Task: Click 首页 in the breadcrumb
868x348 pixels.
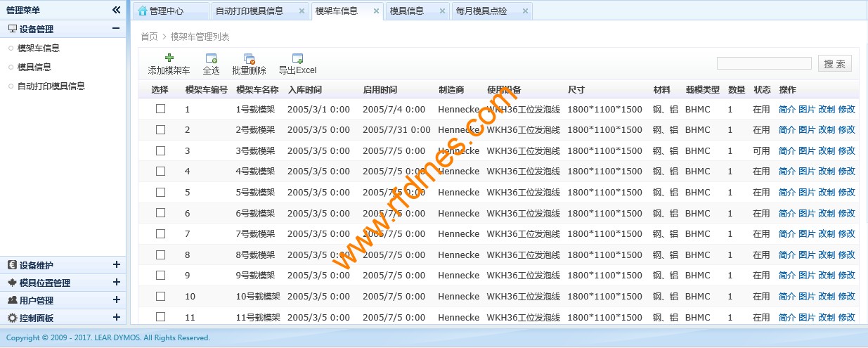Action: (x=149, y=37)
